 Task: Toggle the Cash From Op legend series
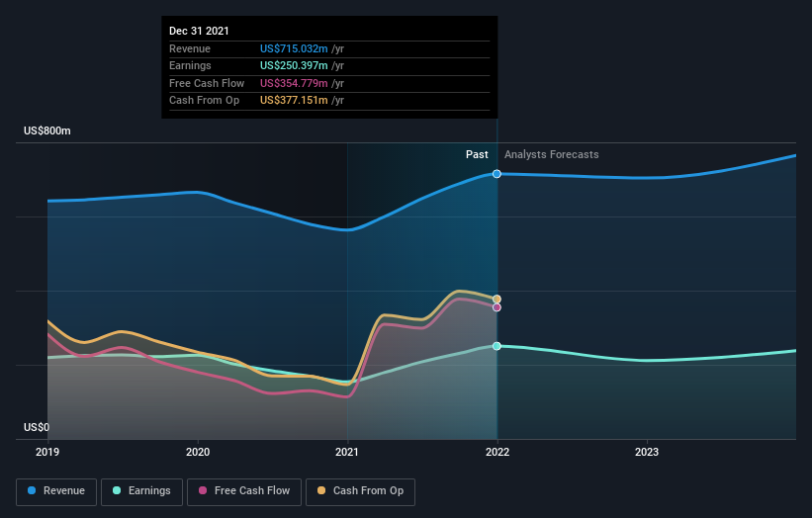[360, 491]
